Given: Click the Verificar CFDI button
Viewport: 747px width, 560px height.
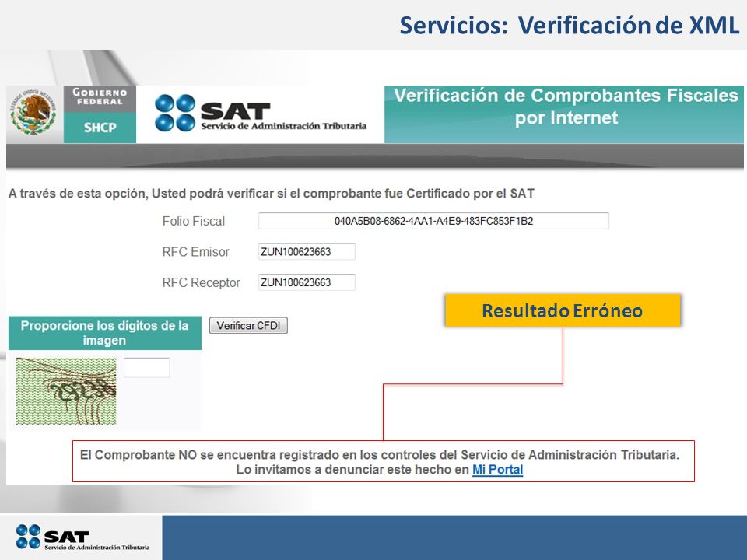Looking at the screenshot, I should 248,326.
